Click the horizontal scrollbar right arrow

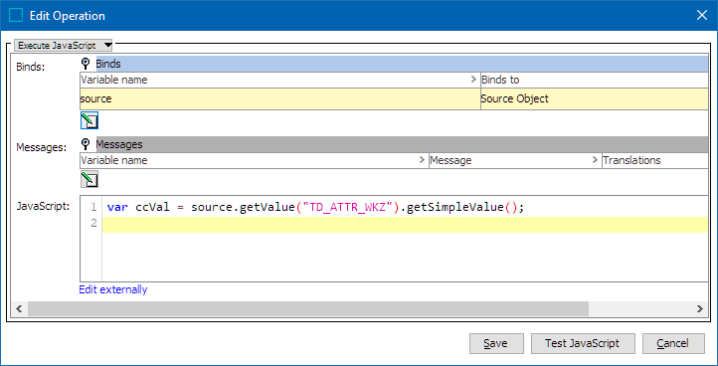pos(700,309)
